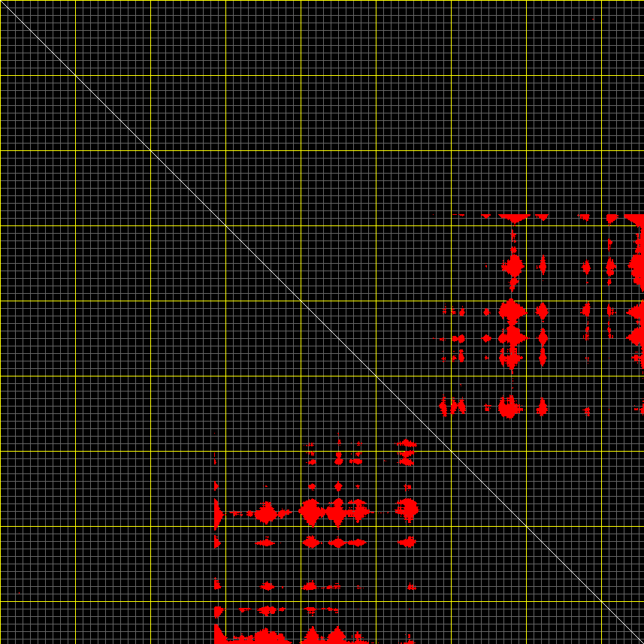The height and width of the screenshot is (644, 644).
Task: Click the wide red triangle atop upper-right cluster
Action: click(x=515, y=218)
